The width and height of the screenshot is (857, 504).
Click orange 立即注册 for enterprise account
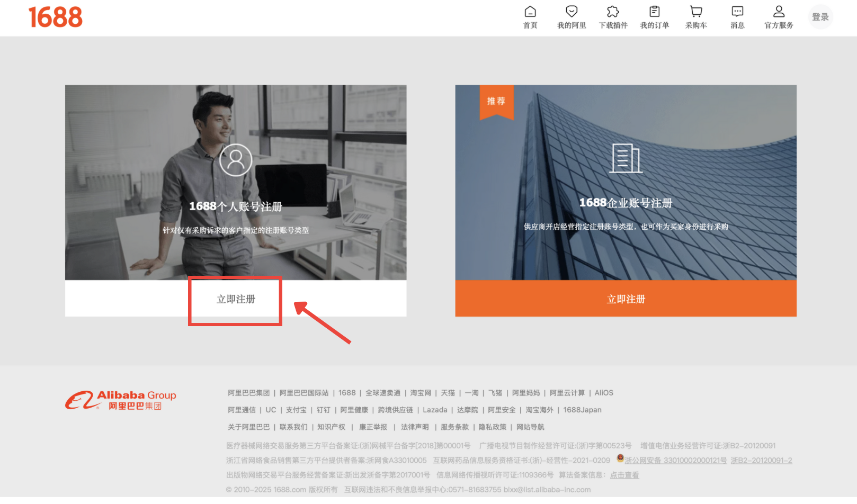[x=626, y=299]
